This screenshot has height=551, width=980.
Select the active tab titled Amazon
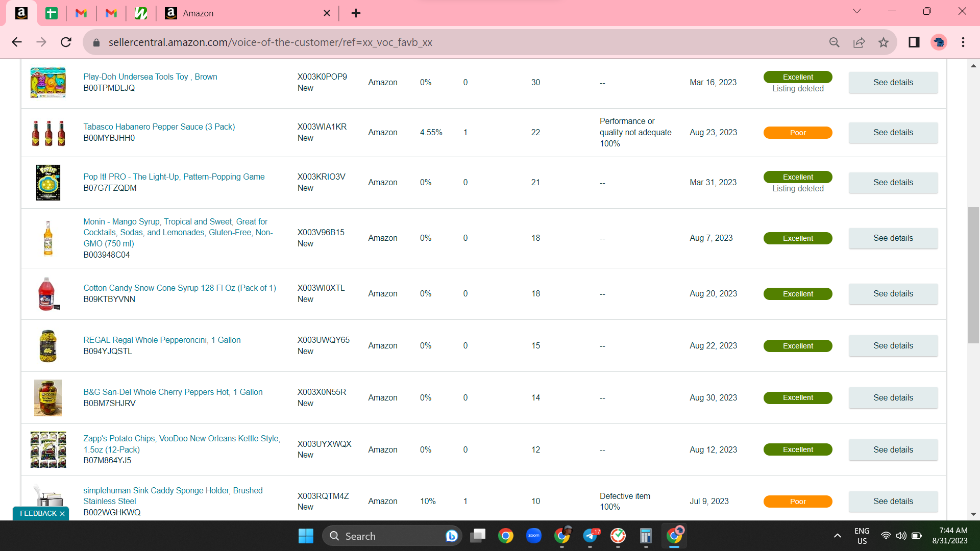(248, 13)
